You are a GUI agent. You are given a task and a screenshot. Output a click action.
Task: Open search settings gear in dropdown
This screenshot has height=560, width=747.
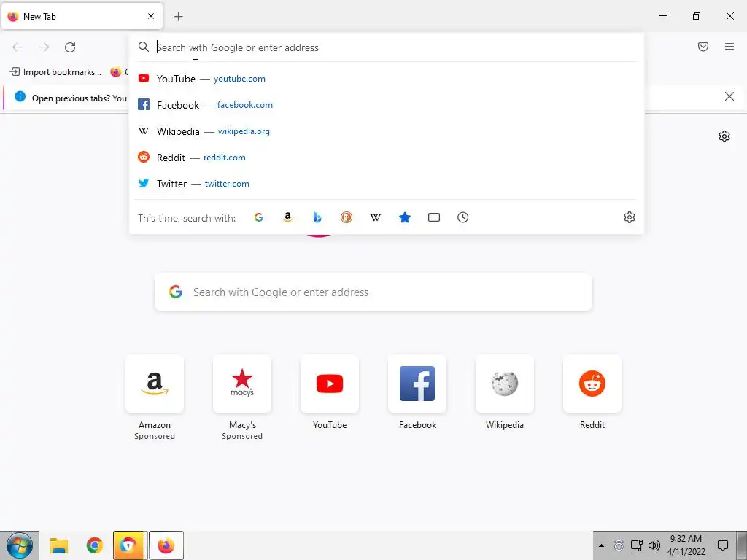(630, 217)
